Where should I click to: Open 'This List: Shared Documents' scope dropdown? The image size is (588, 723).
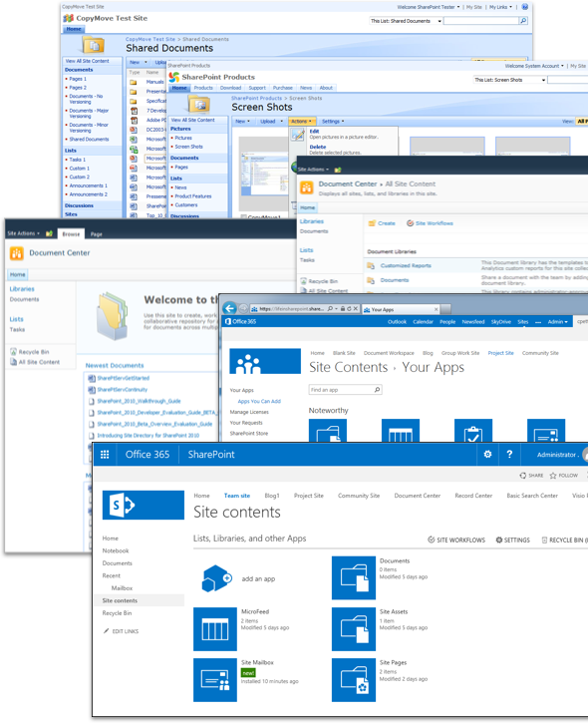tap(440, 21)
